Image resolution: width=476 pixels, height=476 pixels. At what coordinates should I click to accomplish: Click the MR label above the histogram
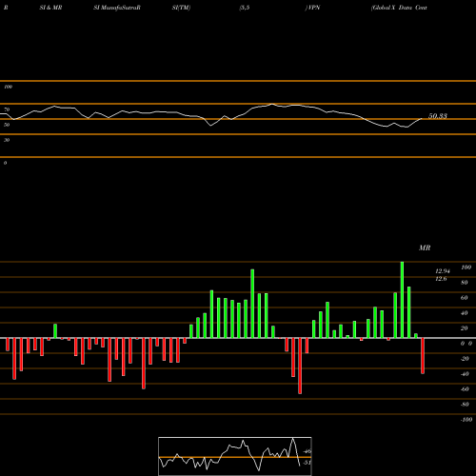425,248
